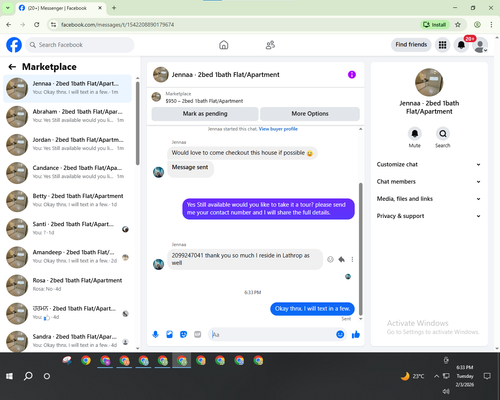The width and height of the screenshot is (500, 400).
Task: Click More Options button
Action: pyautogui.click(x=310, y=114)
